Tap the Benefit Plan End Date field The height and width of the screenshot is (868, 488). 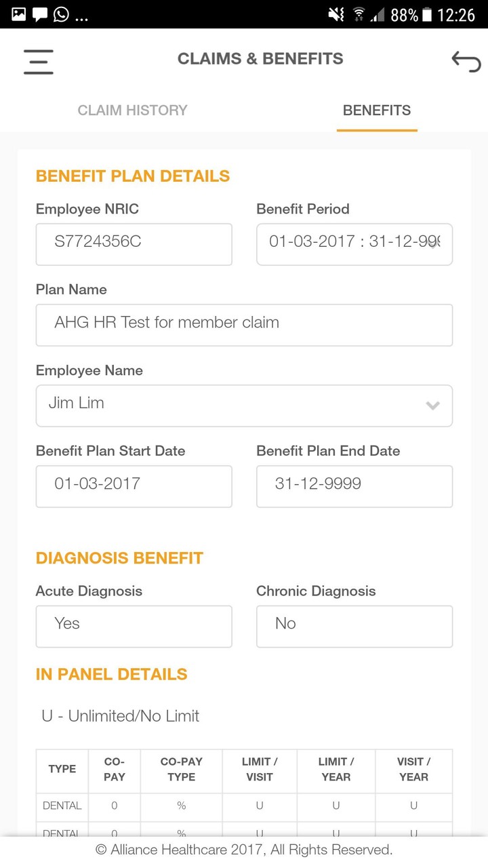click(354, 486)
